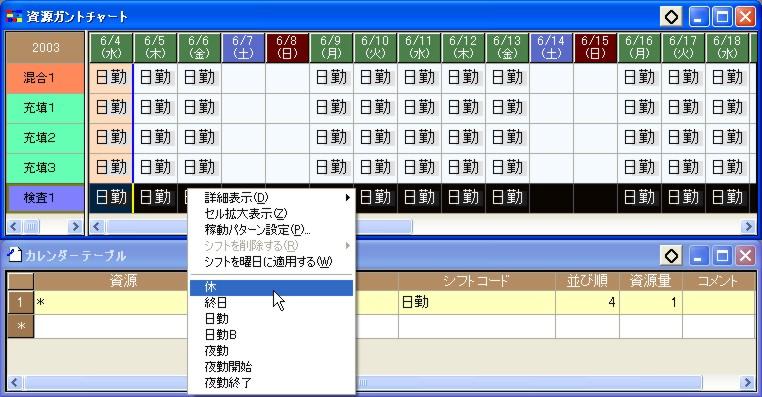This screenshot has width=762, height=397.
Task: Click the diamond icon in Gantt chart title bar
Action: pyautogui.click(x=671, y=17)
